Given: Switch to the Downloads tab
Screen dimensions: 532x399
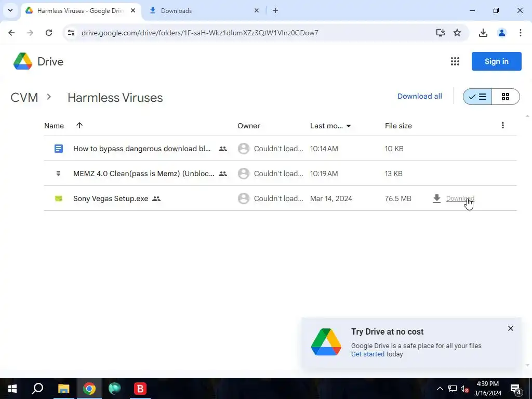Looking at the screenshot, I should click(x=204, y=10).
